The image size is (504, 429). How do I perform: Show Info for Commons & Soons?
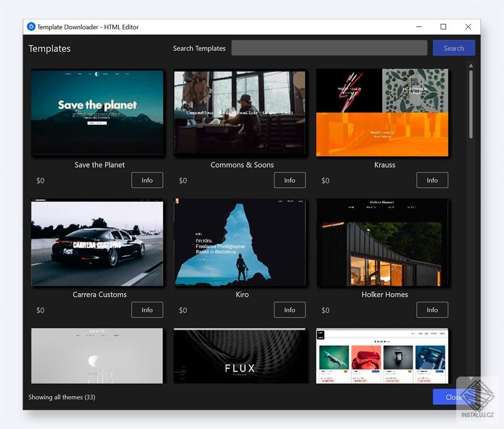pos(290,180)
